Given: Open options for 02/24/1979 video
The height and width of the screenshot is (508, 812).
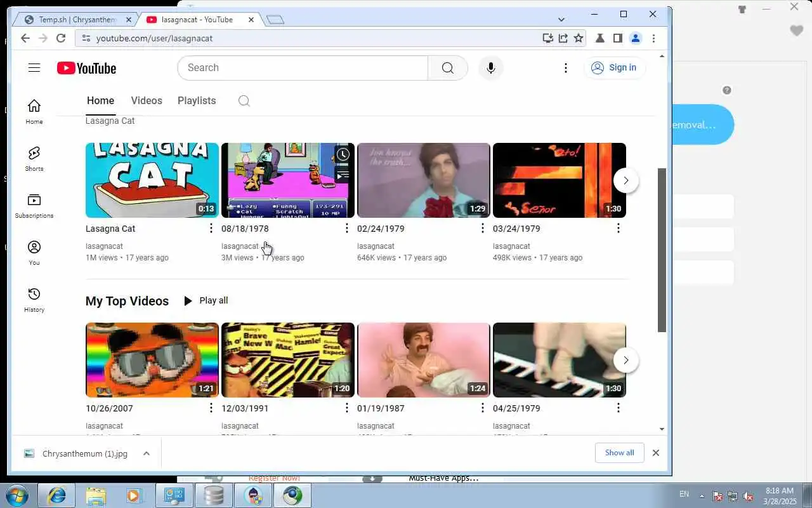Looking at the screenshot, I should click(483, 228).
